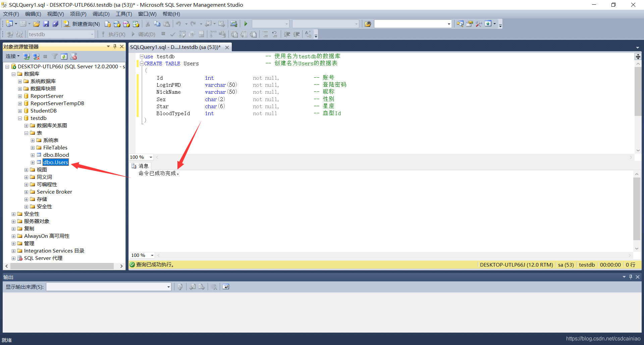Click the Paste icon in the toolbar

click(167, 24)
